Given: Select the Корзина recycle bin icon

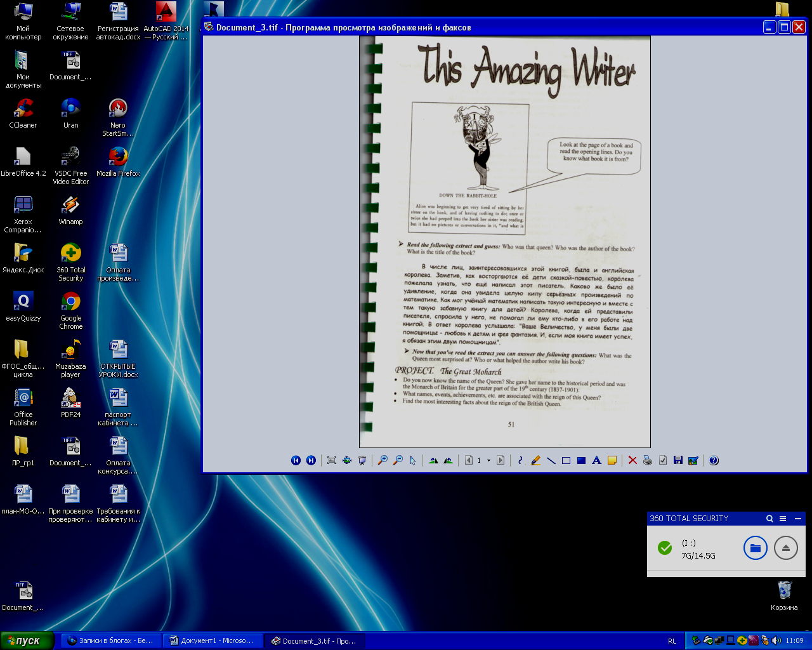Looking at the screenshot, I should tap(784, 595).
